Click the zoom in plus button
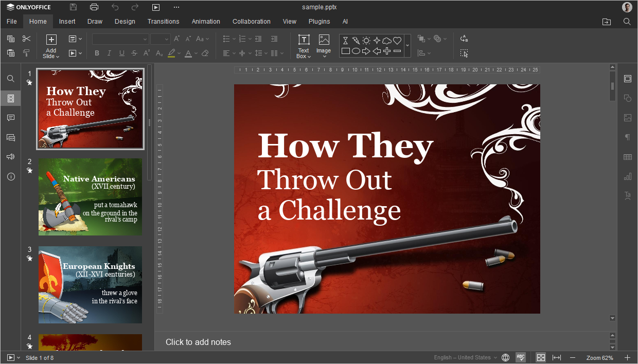The height and width of the screenshot is (364, 638). tap(627, 357)
